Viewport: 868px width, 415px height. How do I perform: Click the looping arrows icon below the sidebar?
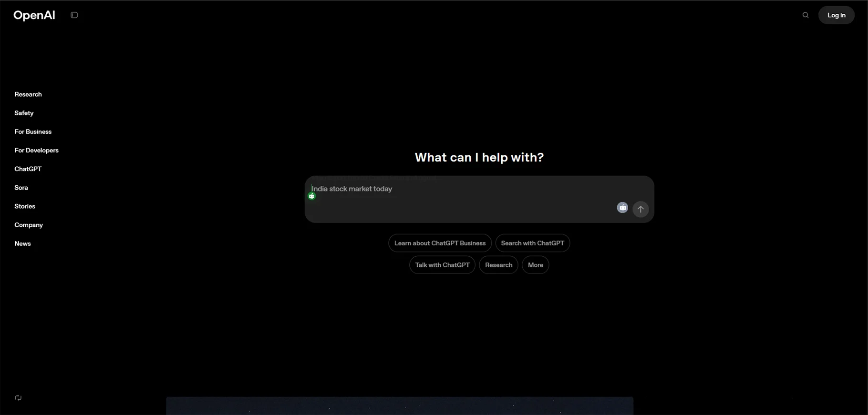(x=18, y=398)
